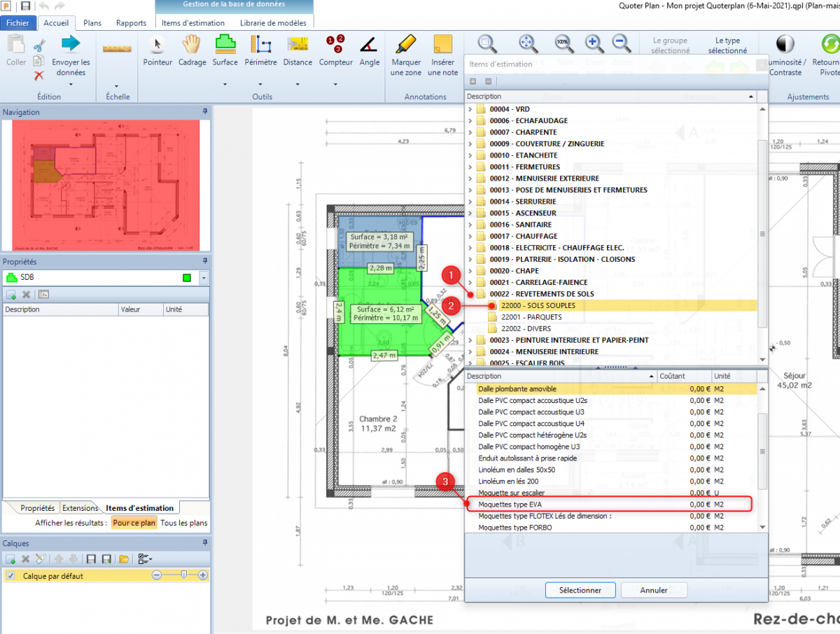Switch to the Extensions panel tab
The image size is (840, 634).
(x=80, y=508)
